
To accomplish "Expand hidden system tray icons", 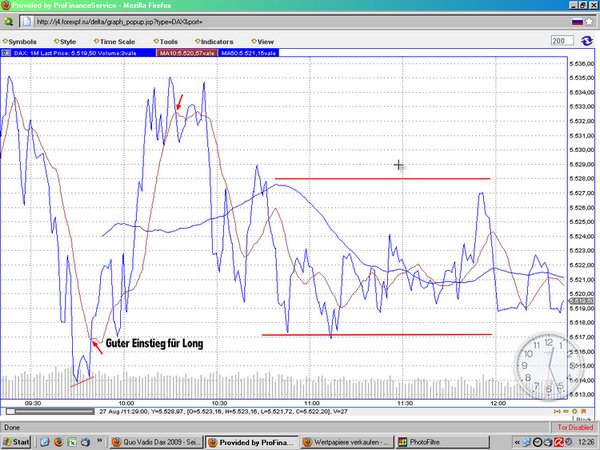I will click(517, 442).
